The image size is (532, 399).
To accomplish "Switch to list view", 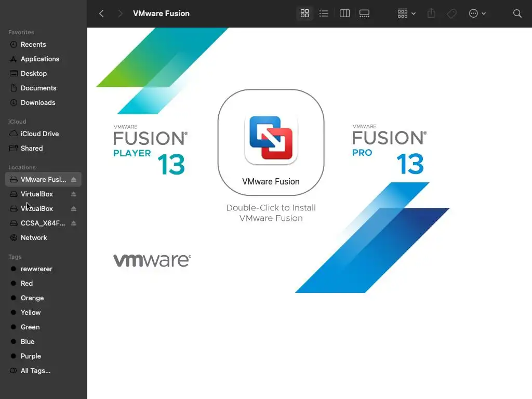I will (324, 14).
